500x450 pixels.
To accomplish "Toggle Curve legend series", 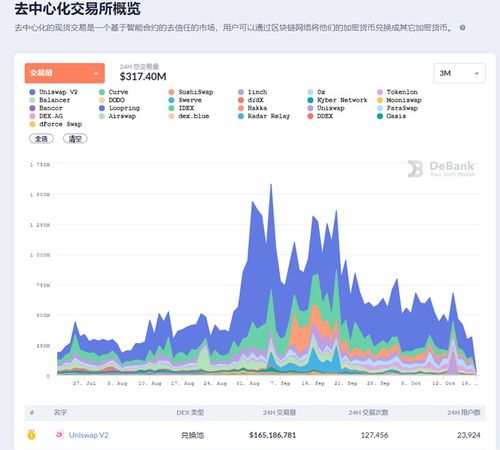I will pyautogui.click(x=114, y=92).
